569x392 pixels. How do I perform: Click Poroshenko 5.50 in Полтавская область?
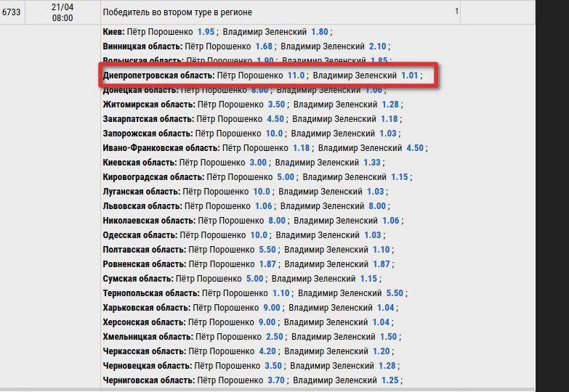[267, 250]
